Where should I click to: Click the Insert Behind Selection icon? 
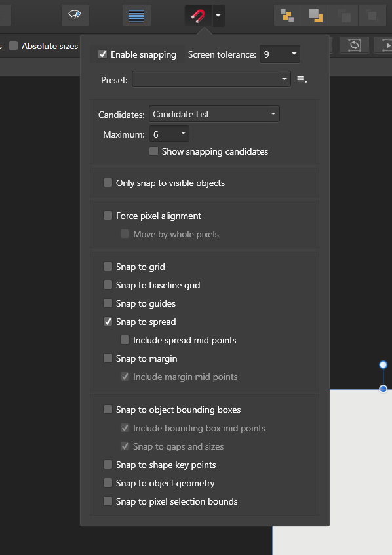(x=315, y=15)
